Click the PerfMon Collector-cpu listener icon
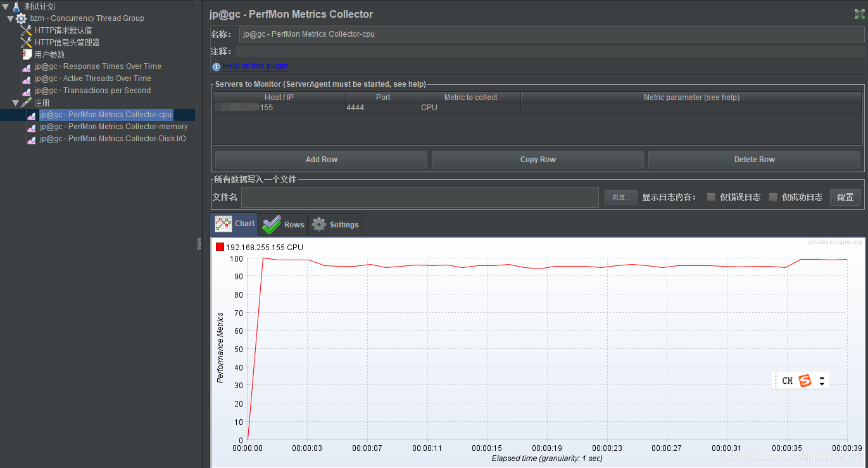 click(x=31, y=115)
